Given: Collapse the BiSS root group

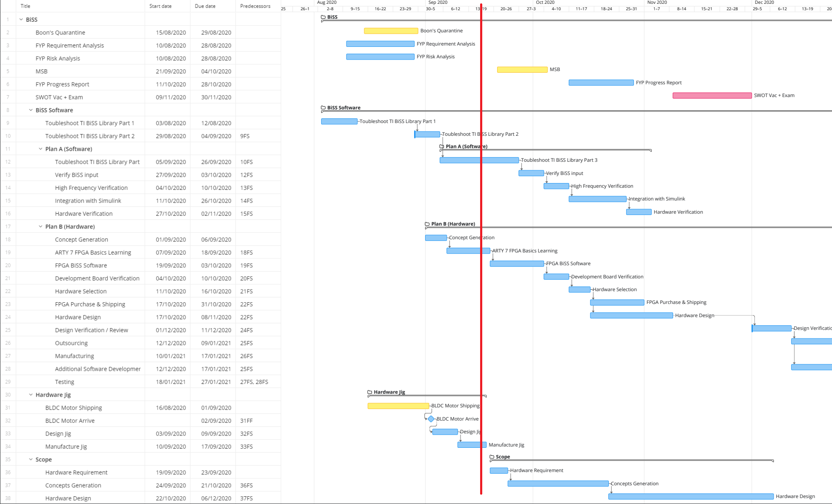Looking at the screenshot, I should click(x=21, y=20).
